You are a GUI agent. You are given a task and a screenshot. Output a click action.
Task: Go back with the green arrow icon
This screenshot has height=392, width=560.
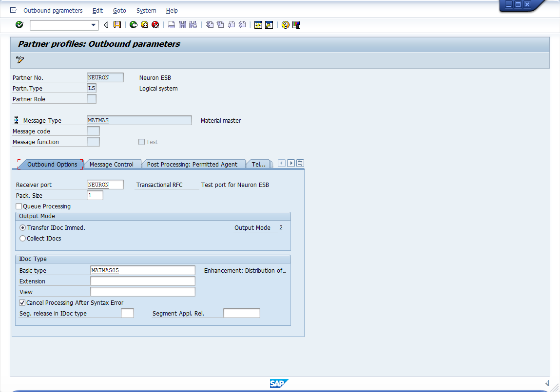[x=133, y=25]
